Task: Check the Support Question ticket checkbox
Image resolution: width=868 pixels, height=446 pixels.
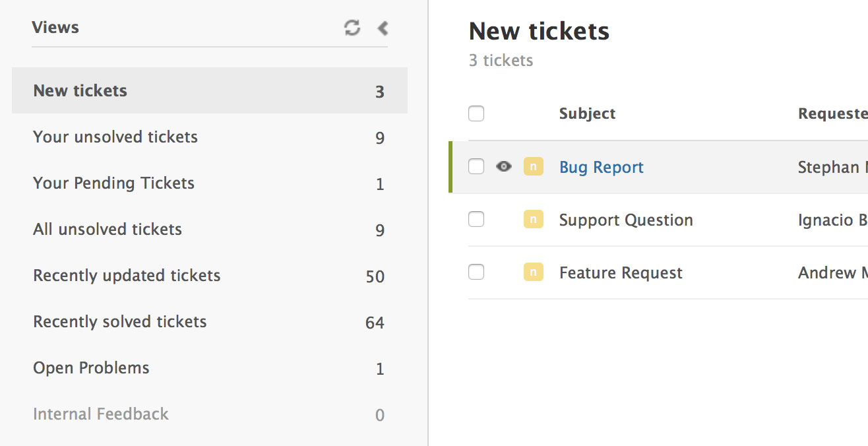Action: click(476, 219)
